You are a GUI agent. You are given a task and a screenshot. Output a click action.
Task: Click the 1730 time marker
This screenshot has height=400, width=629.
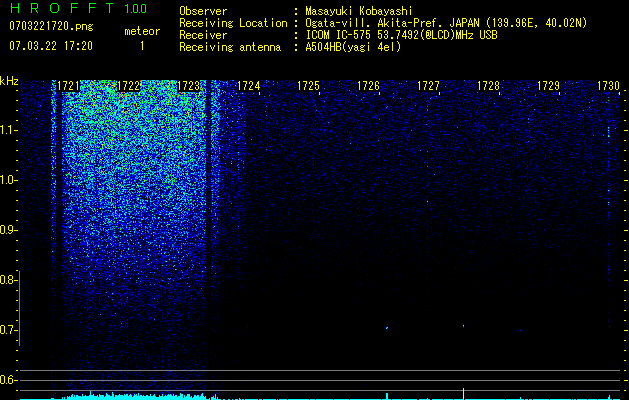[x=609, y=86]
